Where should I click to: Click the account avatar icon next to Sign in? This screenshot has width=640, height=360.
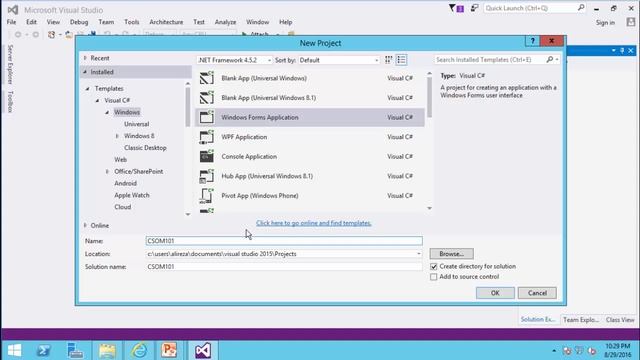(631, 22)
